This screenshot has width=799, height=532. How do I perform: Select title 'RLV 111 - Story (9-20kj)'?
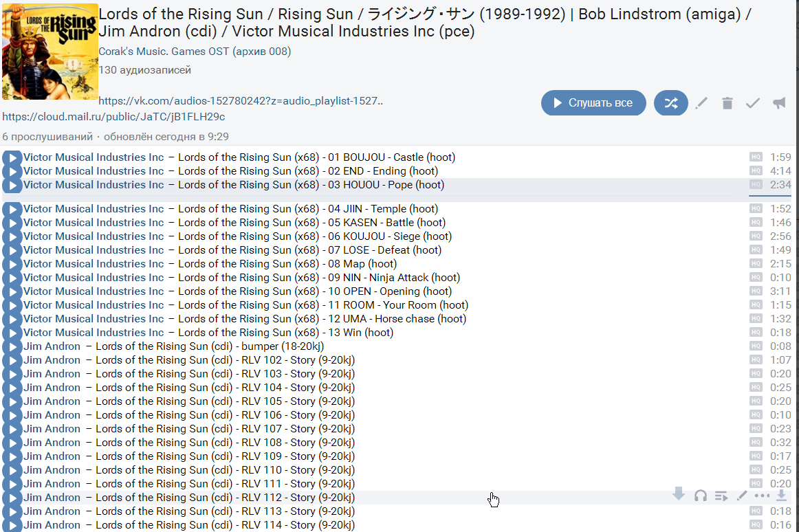(x=298, y=484)
